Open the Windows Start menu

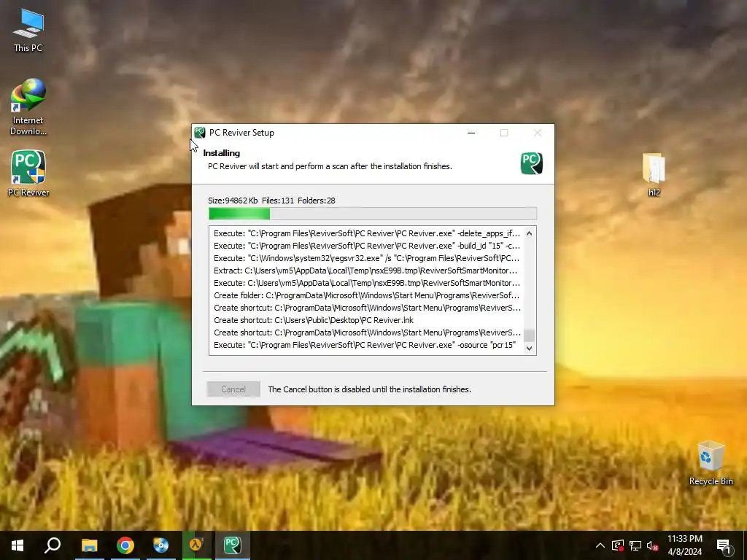tap(18, 545)
